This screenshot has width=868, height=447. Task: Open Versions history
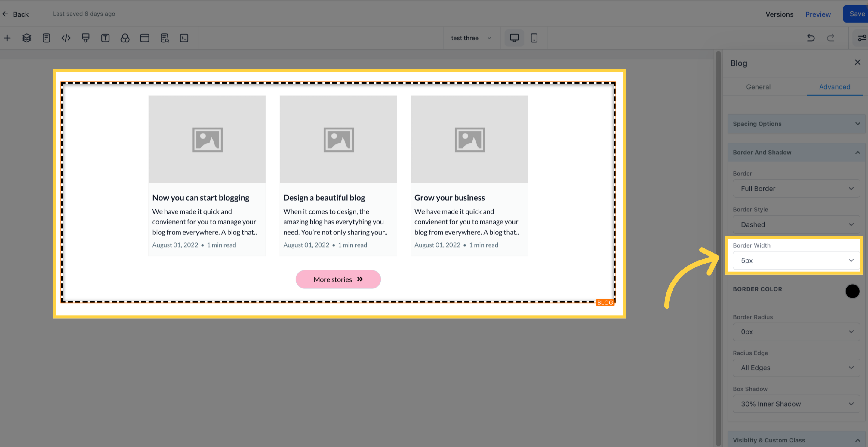tap(779, 14)
